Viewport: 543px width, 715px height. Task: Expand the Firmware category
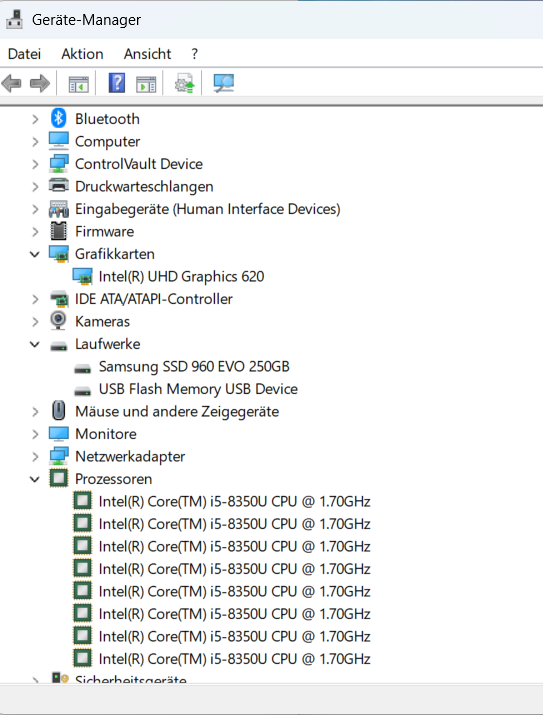coord(35,231)
